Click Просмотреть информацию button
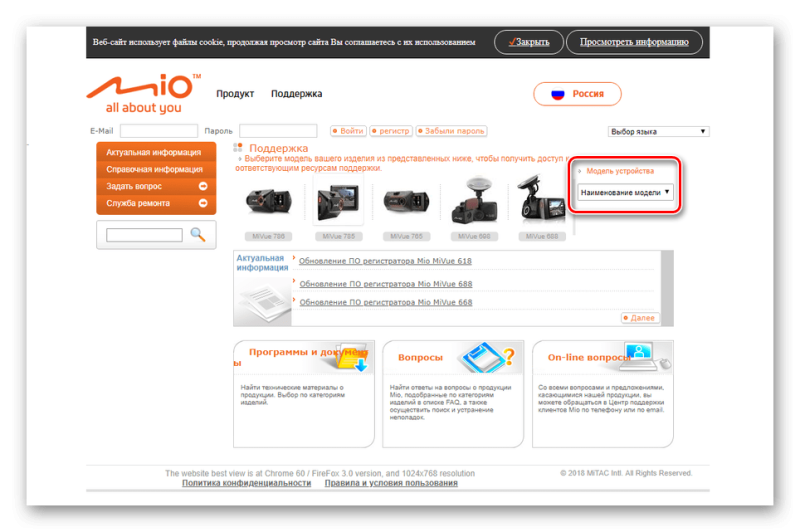Viewport: 800px width, 532px height. coord(634,42)
